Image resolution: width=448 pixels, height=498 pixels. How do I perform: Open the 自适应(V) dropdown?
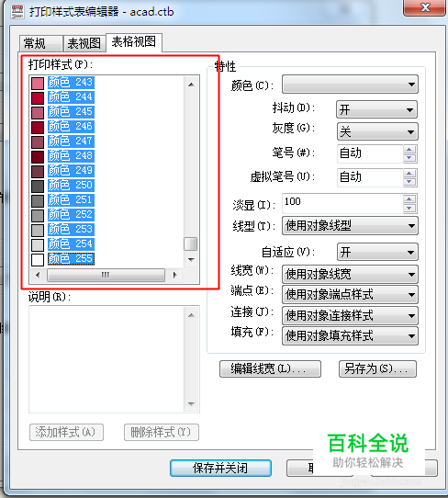(377, 252)
